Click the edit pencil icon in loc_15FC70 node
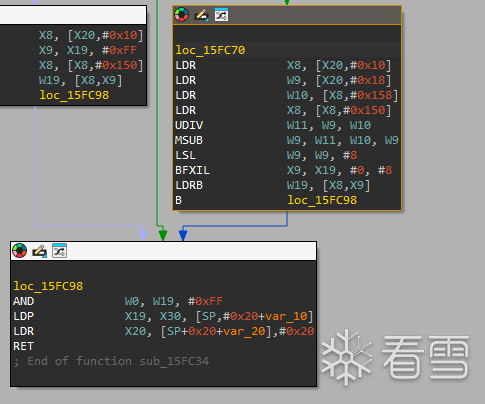The image size is (485, 404). coord(202,15)
